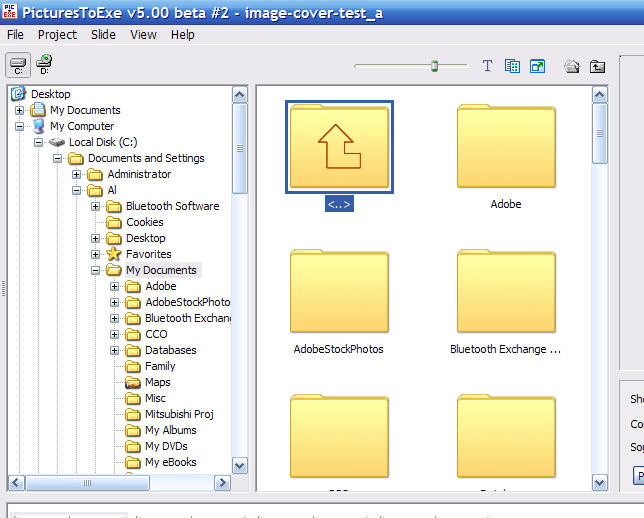
Task: Click the parent folder <..> thumbnail
Action: click(339, 147)
